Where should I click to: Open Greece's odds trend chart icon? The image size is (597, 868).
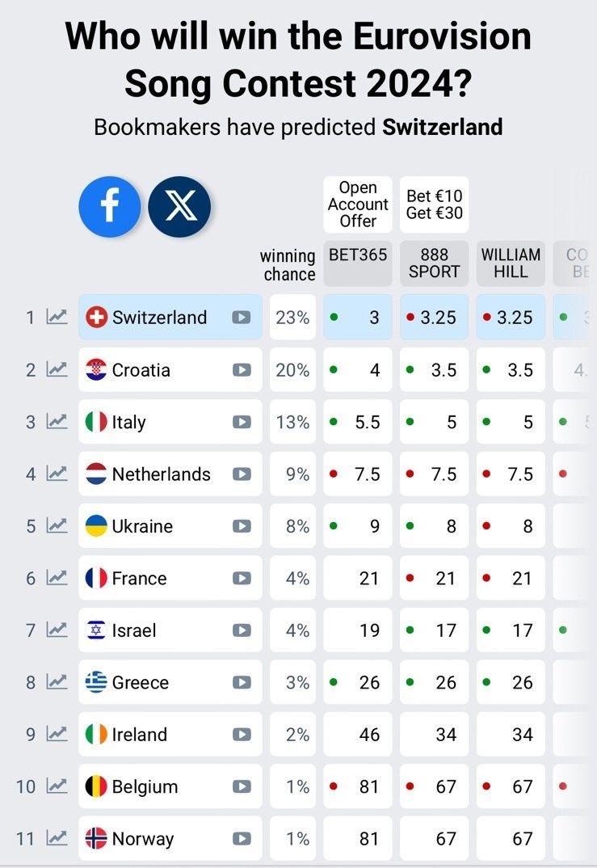(57, 682)
